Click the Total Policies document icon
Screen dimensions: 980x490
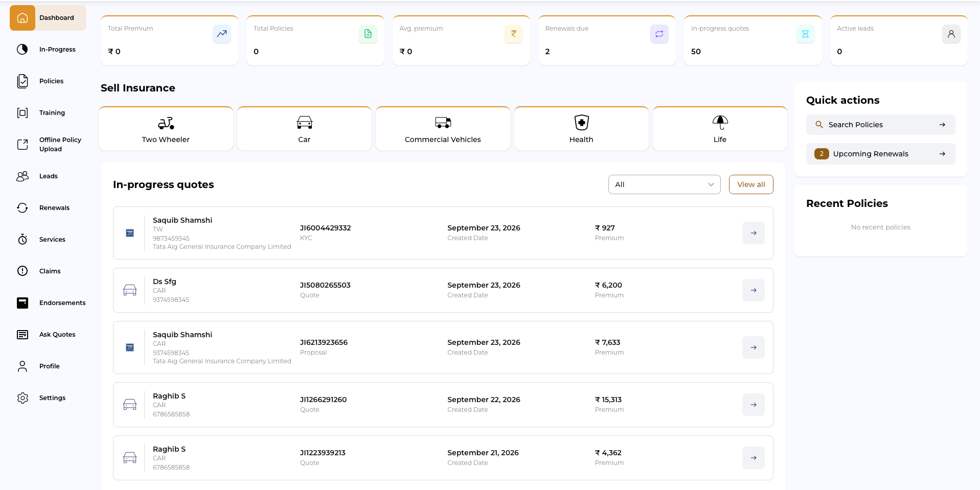click(x=368, y=34)
